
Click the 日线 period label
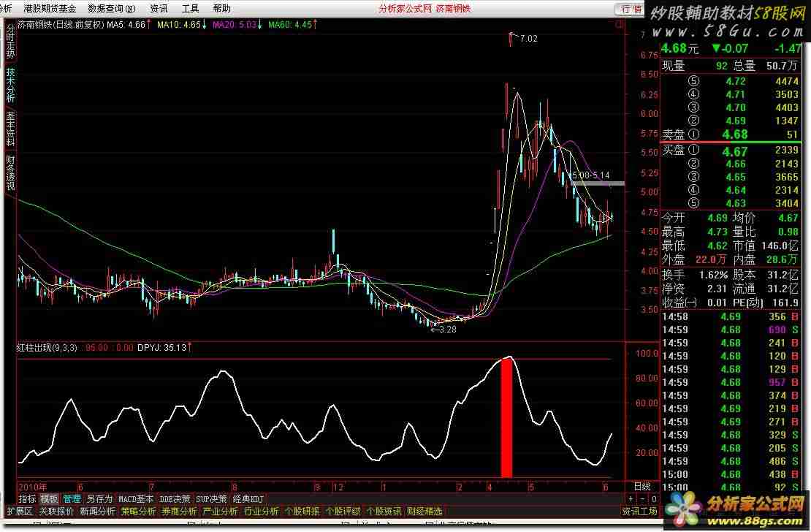[642, 487]
